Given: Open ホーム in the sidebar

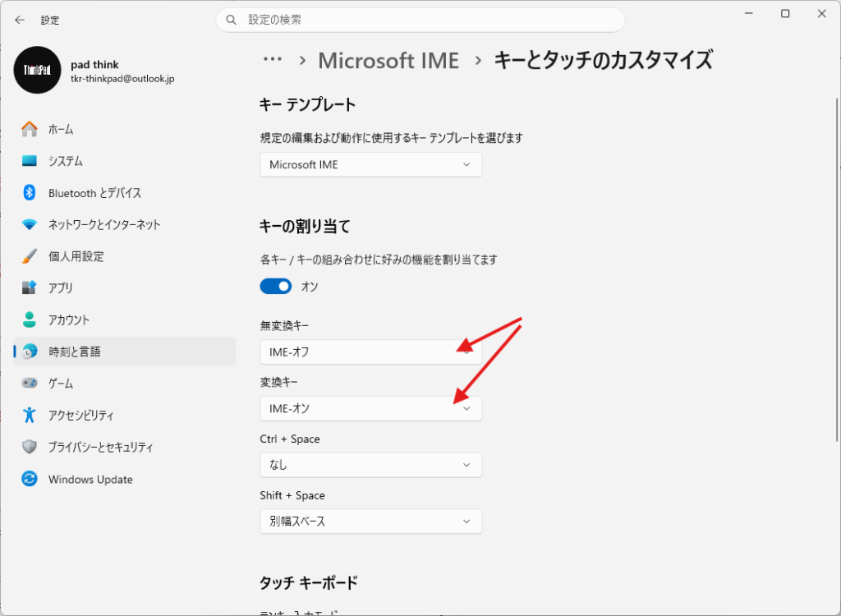Looking at the screenshot, I should click(x=125, y=129).
